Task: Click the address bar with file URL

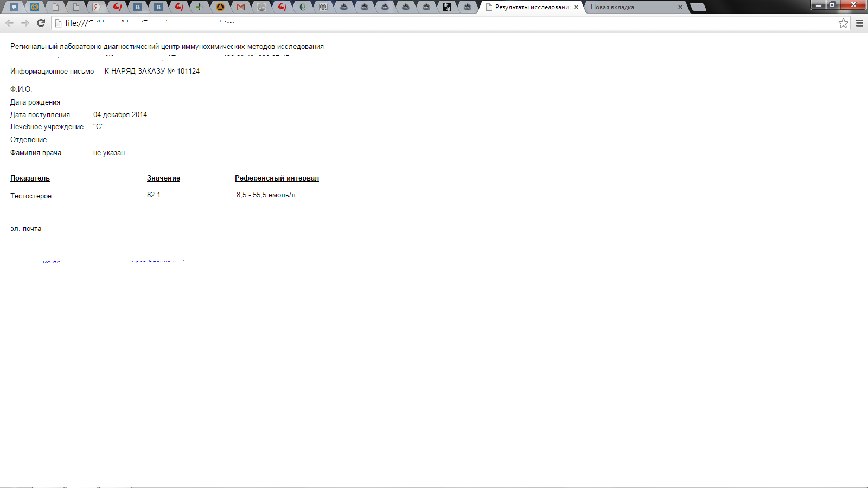Action: 434,23
